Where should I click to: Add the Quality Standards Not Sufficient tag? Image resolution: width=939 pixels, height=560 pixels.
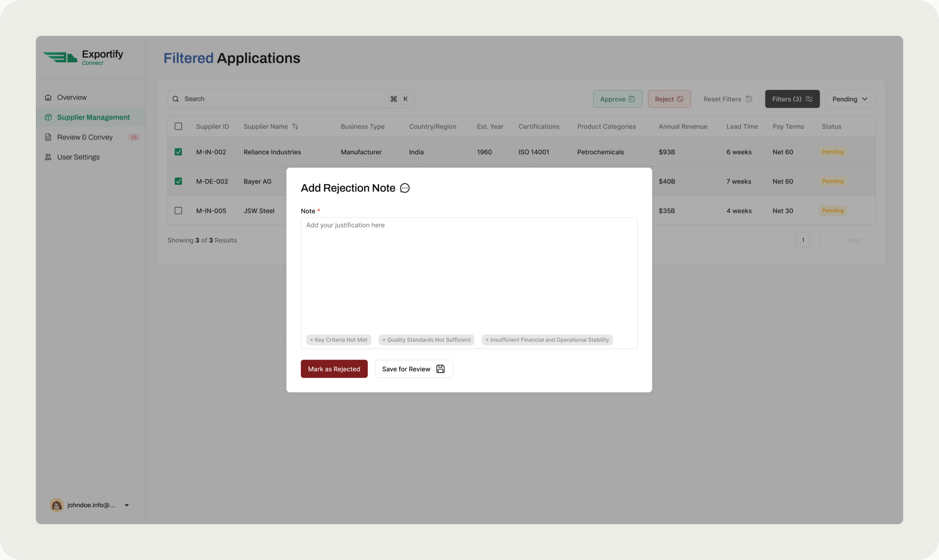(426, 340)
